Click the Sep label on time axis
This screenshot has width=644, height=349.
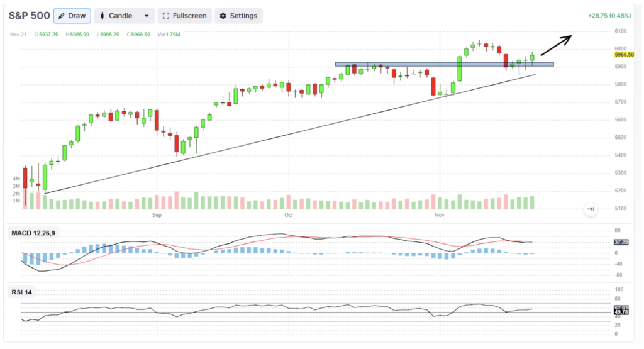pos(157,215)
